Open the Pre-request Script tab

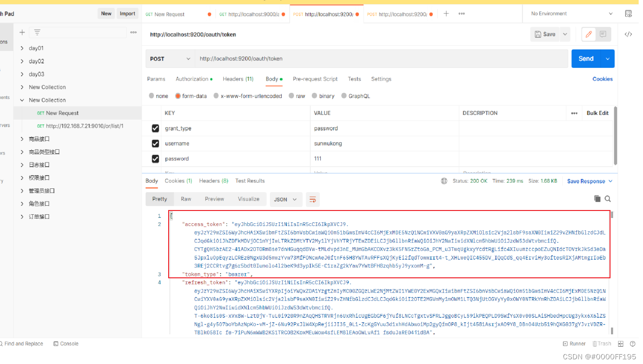click(315, 79)
